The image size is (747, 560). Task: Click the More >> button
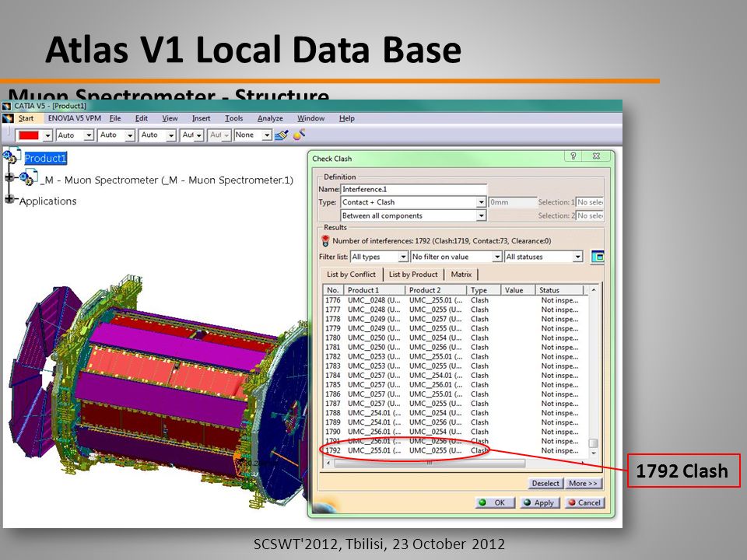pyautogui.click(x=583, y=483)
